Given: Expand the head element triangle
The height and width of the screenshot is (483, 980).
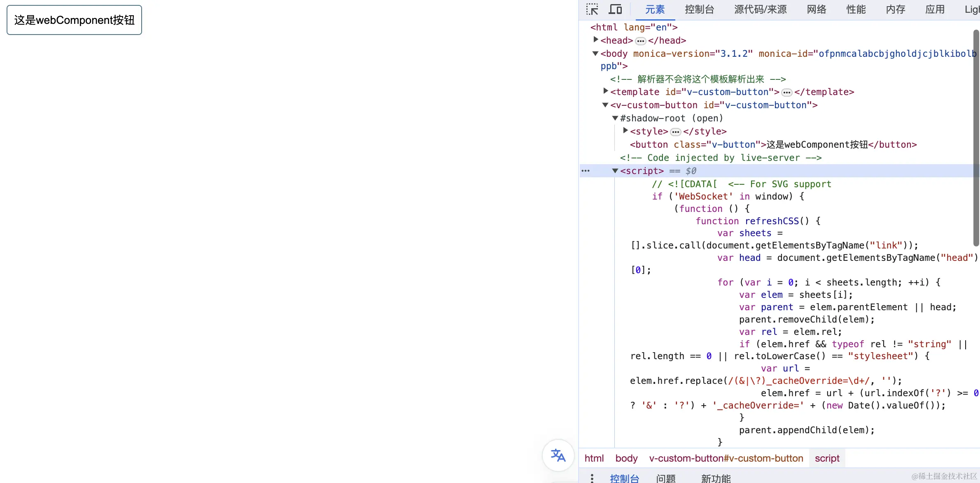Looking at the screenshot, I should point(595,40).
